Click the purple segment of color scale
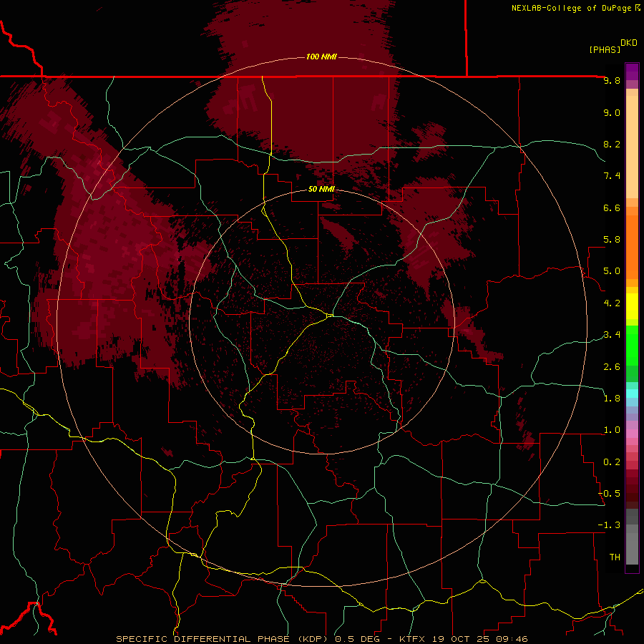Screen dimensions: 644x644 click(632, 72)
